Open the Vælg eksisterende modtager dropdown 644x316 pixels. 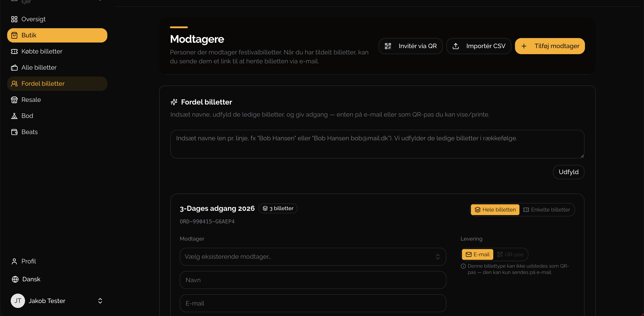point(313,257)
